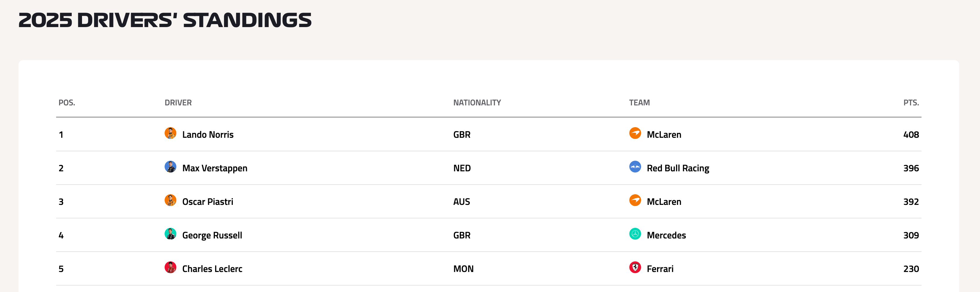Viewport: 980px width, 292px height.
Task: Click the PTS. column header
Action: point(911,102)
